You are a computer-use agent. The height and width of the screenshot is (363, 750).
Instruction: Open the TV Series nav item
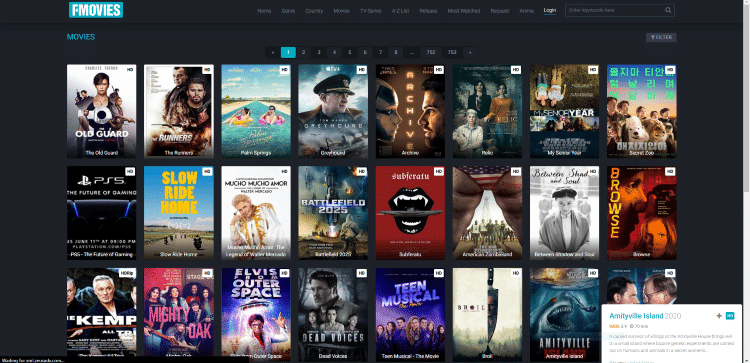[x=371, y=11]
